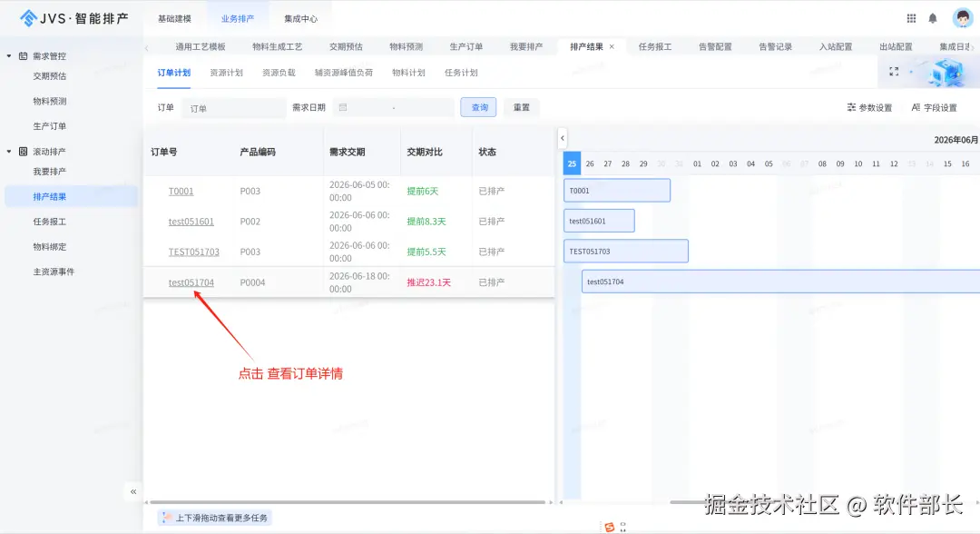Open 参数设置 settings

click(x=869, y=107)
